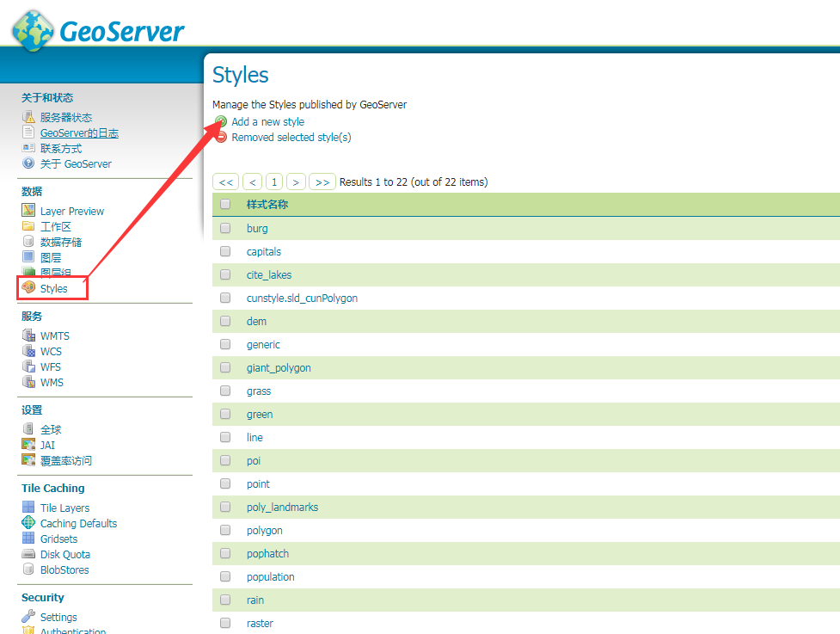
Task: Open the Layer Preview menu link
Action: click(72, 211)
